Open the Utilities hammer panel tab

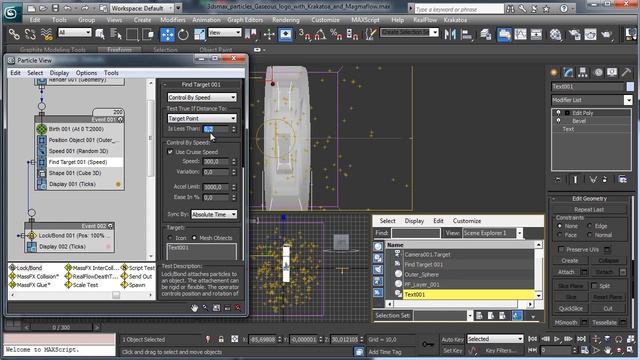(626, 73)
